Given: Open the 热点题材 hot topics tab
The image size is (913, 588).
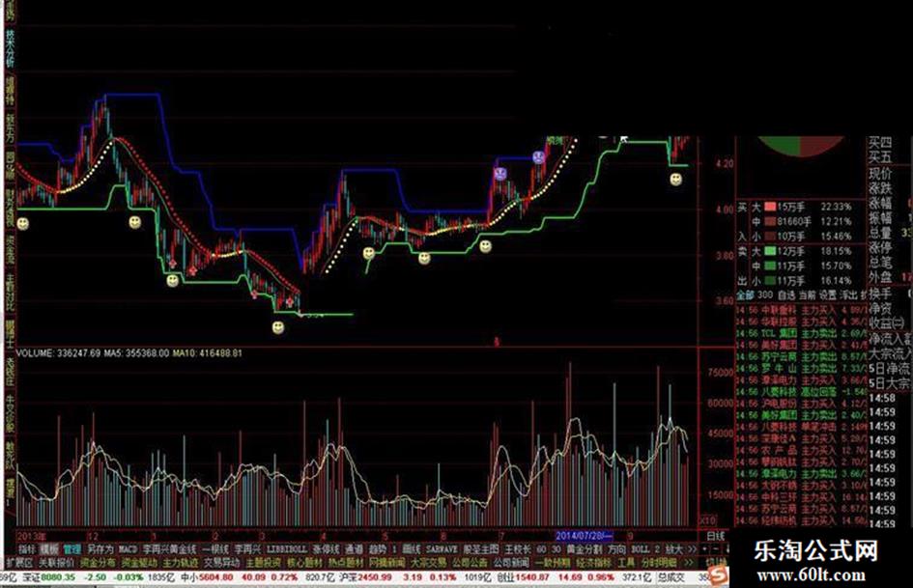Looking at the screenshot, I should tap(346, 563).
